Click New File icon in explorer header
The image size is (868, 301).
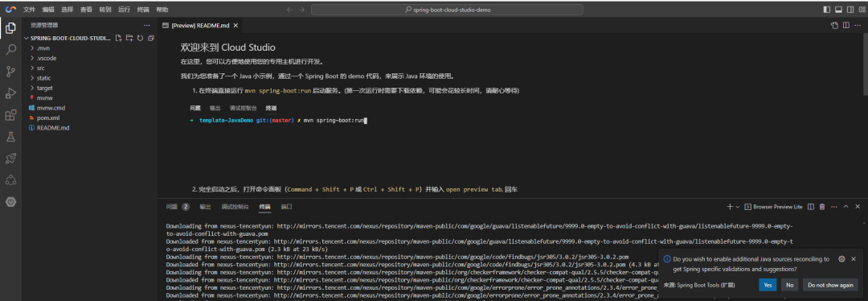(x=118, y=39)
